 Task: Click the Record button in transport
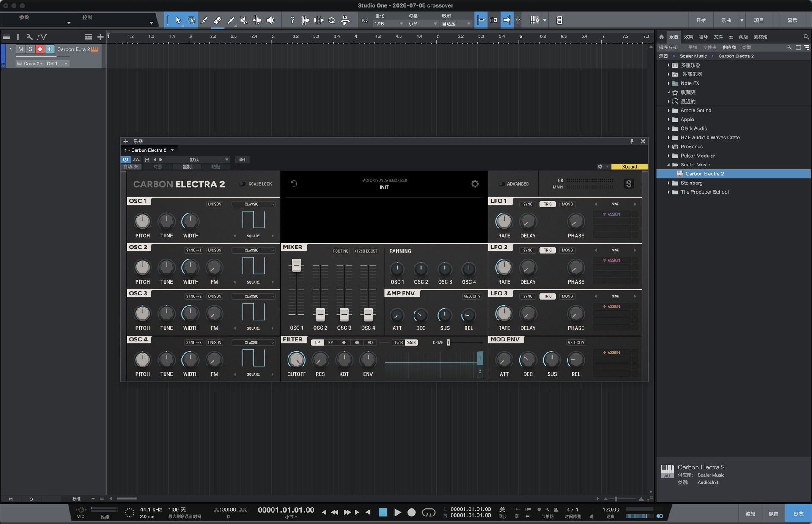411,512
